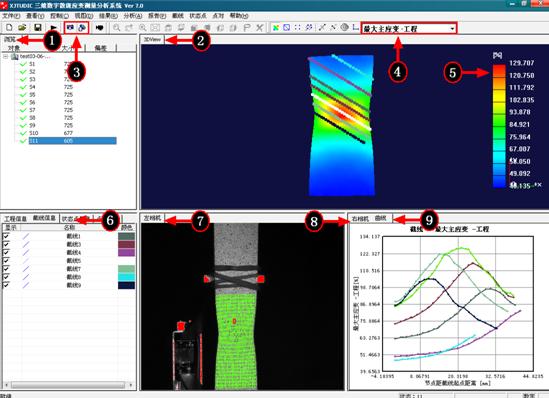Click the dark navy color swatch in list
Screen dimensions: 549x398
126,285
